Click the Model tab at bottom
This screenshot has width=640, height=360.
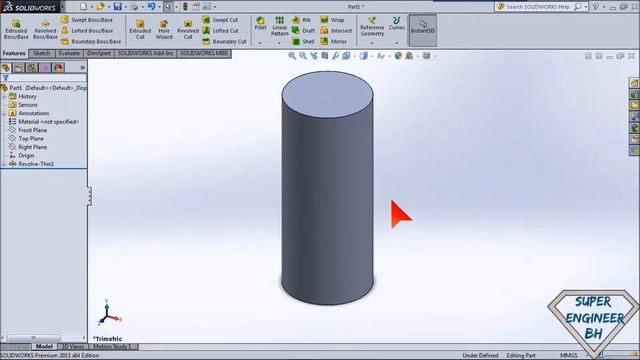tap(44, 347)
